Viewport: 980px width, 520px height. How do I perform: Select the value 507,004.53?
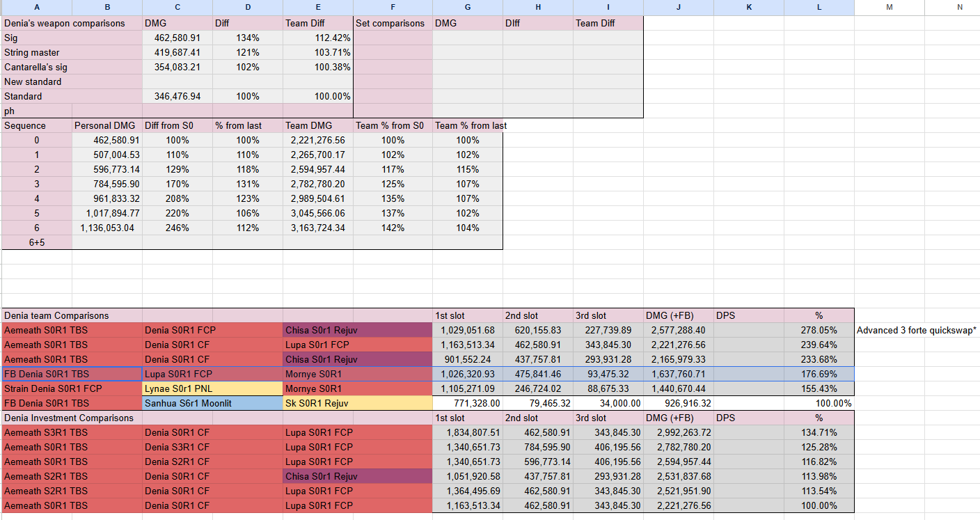107,155
